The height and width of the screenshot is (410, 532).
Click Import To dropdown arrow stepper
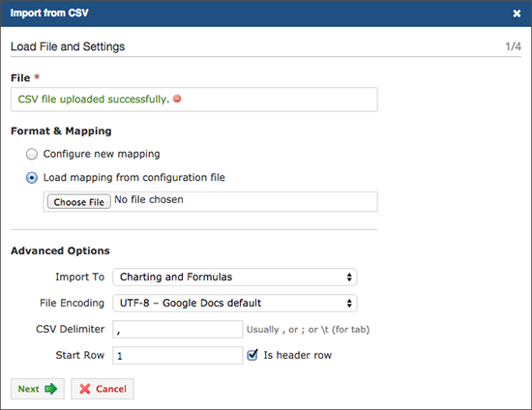pos(349,278)
